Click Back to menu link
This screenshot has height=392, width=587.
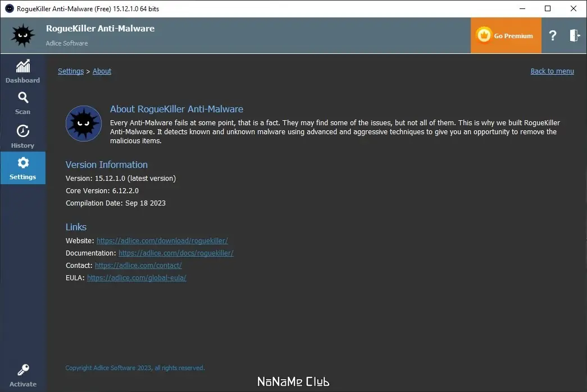552,71
